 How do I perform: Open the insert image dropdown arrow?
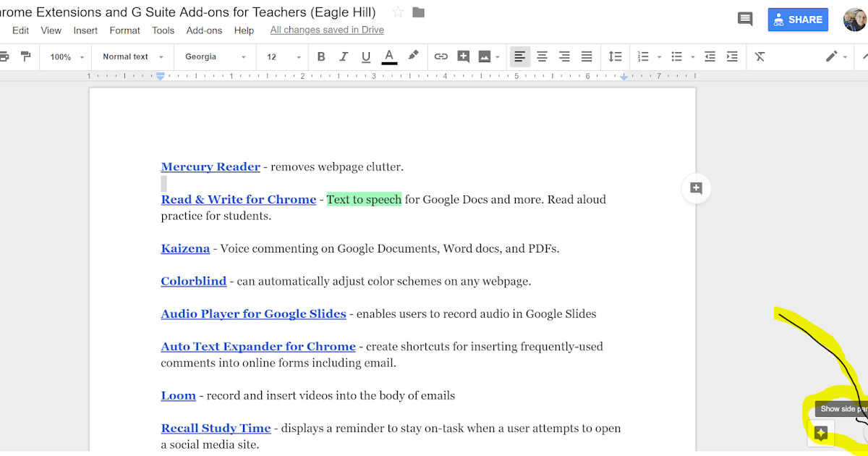(x=498, y=57)
